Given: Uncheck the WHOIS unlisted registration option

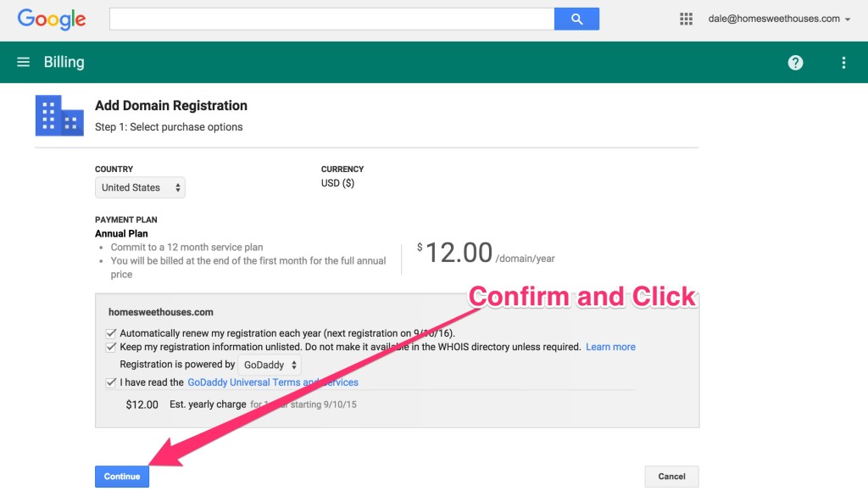Looking at the screenshot, I should 111,347.
